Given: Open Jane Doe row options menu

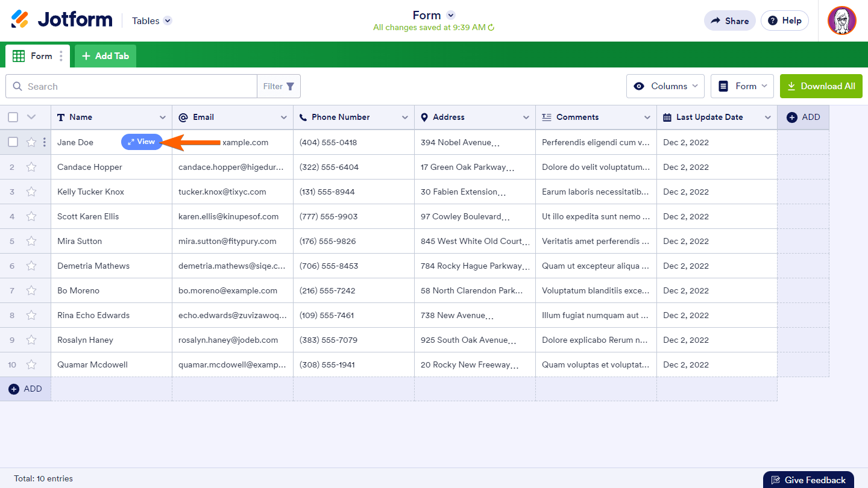Looking at the screenshot, I should 45,142.
